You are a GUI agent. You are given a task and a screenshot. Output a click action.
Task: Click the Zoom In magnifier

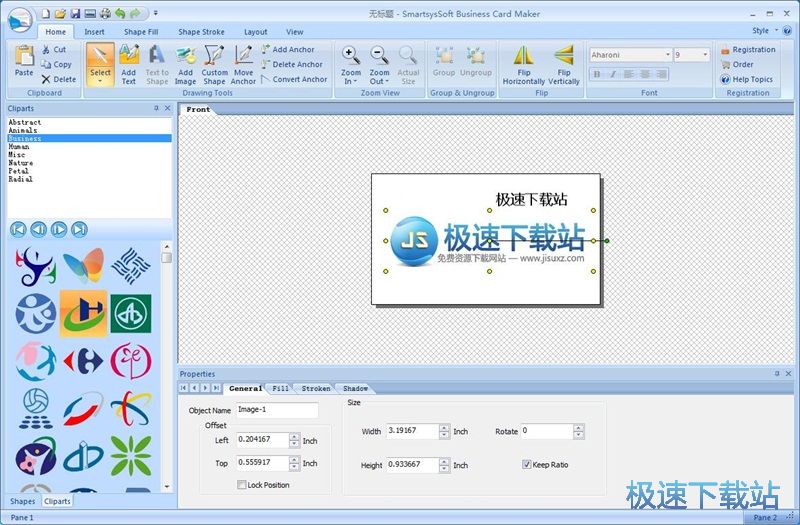pos(351,55)
